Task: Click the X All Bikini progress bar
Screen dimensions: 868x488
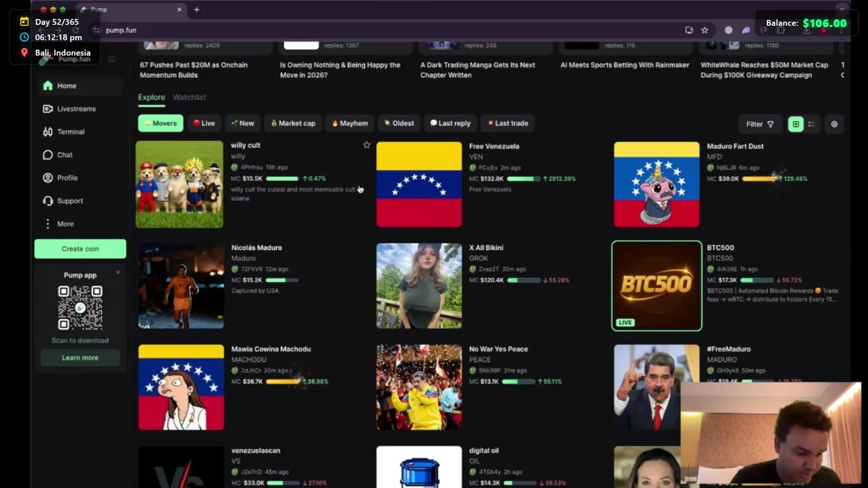Action: click(524, 280)
